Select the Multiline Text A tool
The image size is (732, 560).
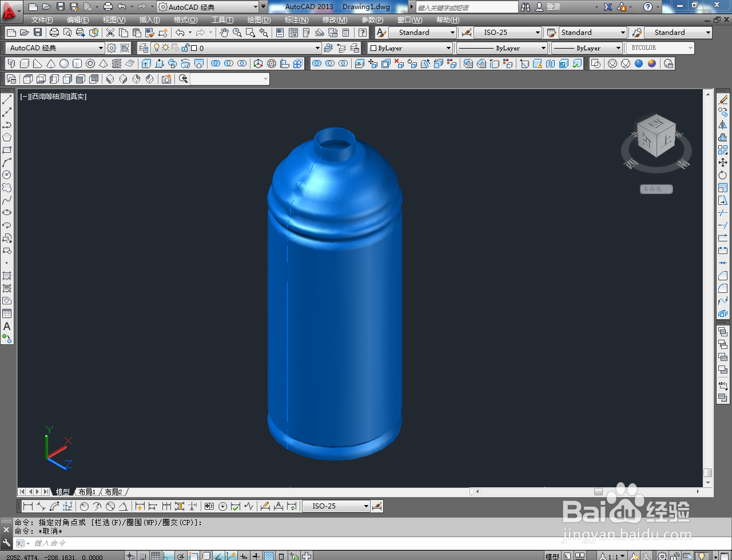tap(7, 326)
